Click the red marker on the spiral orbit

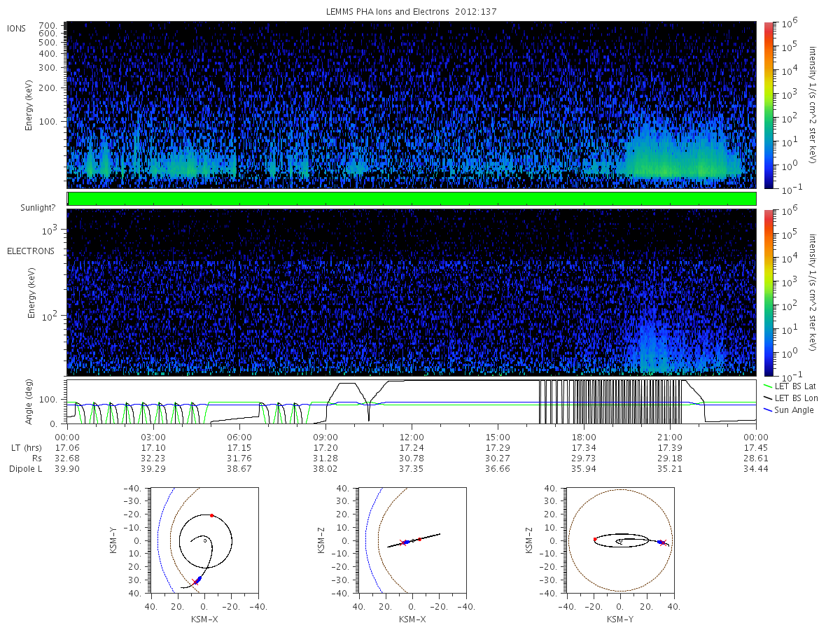(x=211, y=515)
